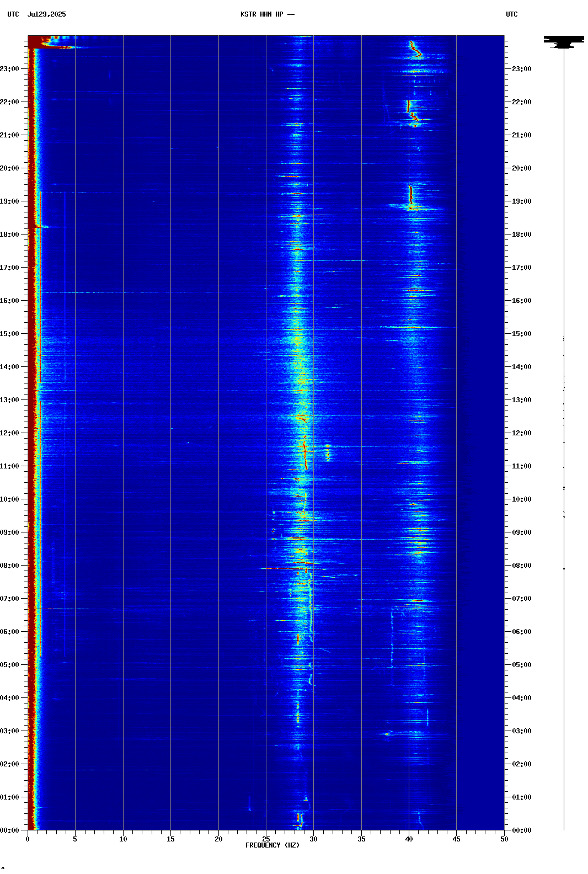This screenshot has height=874, width=588.
Task: Click 15:00 on the right time axis
Action: [522, 334]
